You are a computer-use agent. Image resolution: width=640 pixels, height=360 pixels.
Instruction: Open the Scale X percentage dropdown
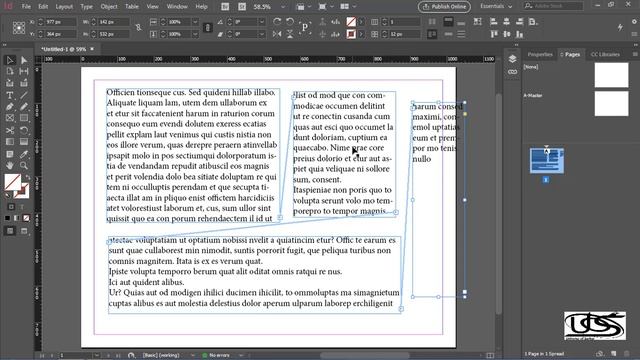(x=195, y=22)
